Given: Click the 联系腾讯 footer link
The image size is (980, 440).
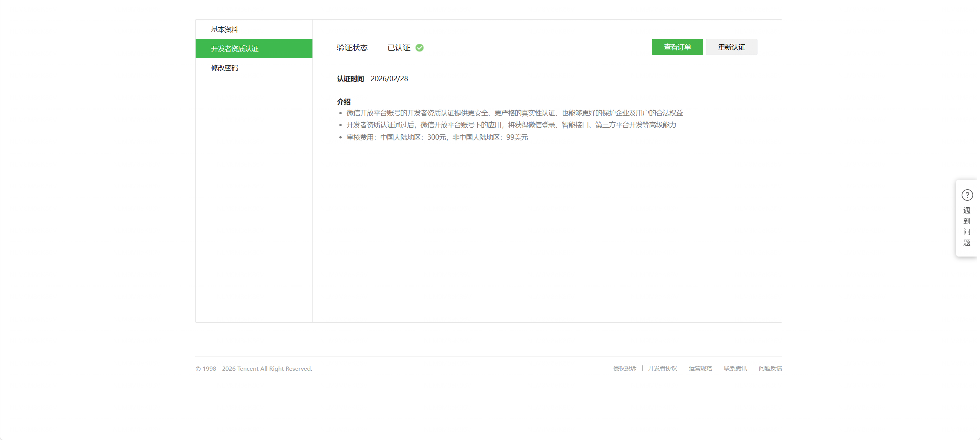Looking at the screenshot, I should (x=735, y=368).
